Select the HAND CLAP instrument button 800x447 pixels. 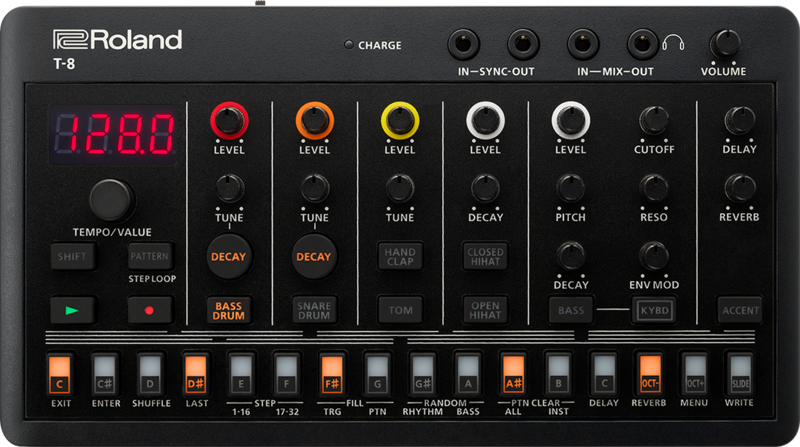coord(399,256)
